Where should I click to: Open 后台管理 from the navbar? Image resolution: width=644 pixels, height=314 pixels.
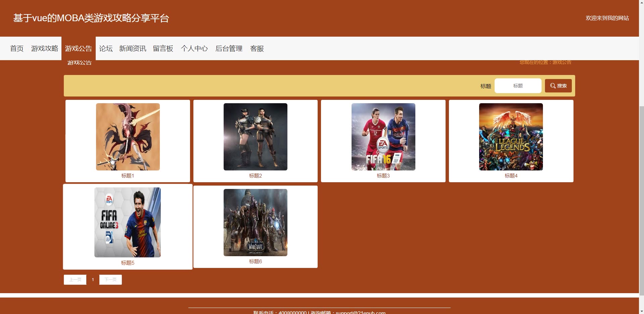point(229,48)
